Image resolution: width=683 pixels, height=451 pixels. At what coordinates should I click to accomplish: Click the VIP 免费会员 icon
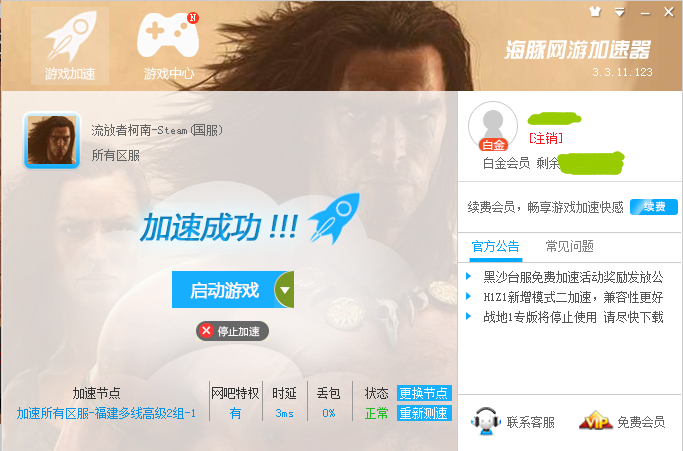point(596,421)
